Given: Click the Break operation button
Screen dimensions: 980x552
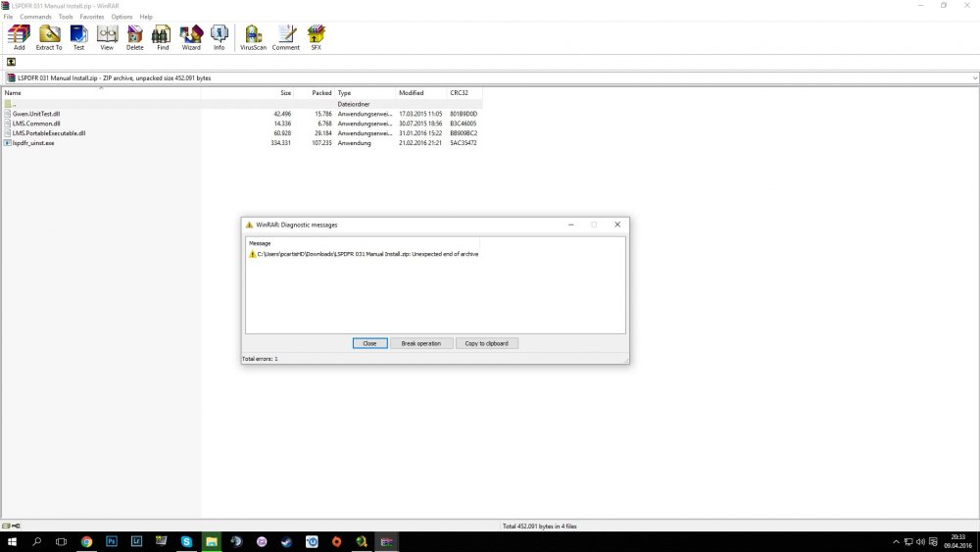Looking at the screenshot, I should pyautogui.click(x=421, y=343).
